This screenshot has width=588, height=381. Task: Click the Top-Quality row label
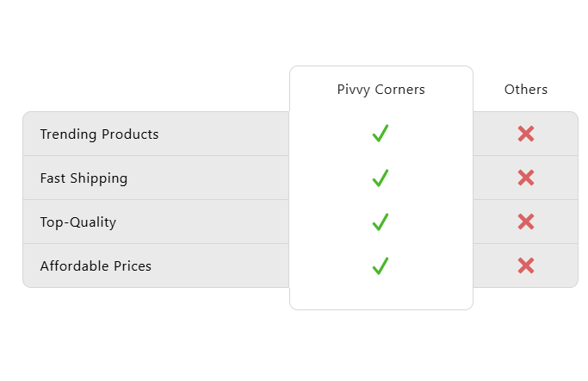pos(77,222)
